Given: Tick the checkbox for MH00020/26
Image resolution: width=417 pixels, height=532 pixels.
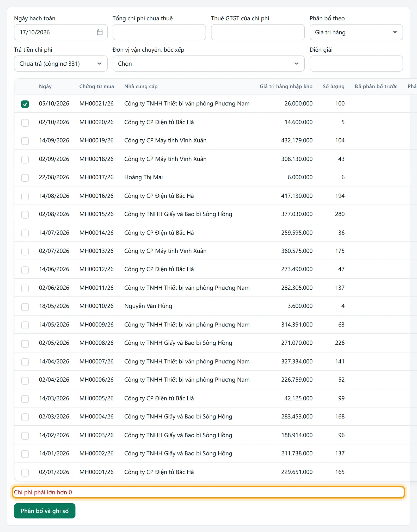Looking at the screenshot, I should tap(25, 122).
